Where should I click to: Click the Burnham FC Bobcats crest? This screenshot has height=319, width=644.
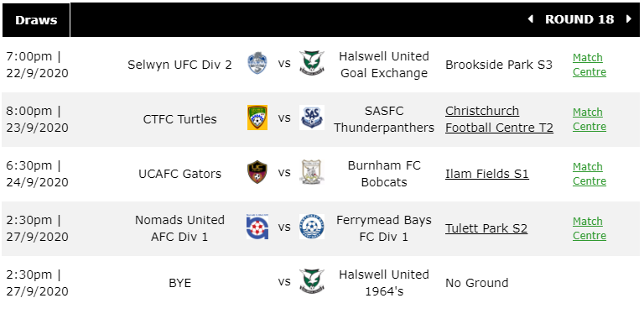312,172
